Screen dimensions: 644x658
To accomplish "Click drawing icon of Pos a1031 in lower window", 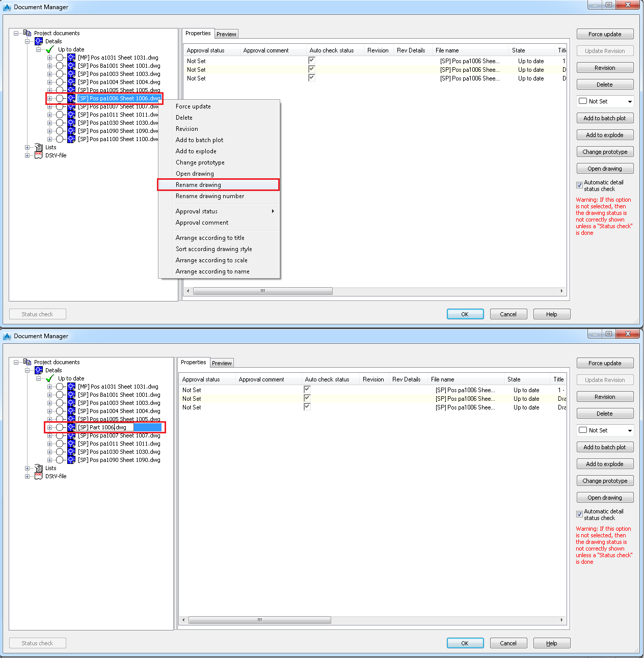I will [71, 387].
